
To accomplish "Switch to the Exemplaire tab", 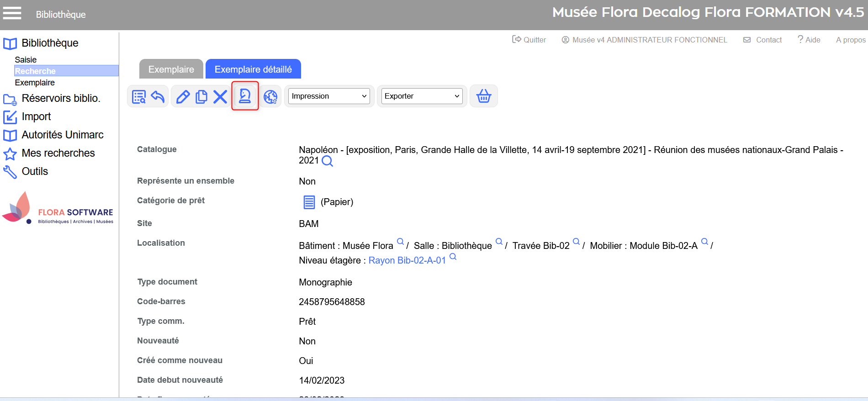I will pos(171,69).
